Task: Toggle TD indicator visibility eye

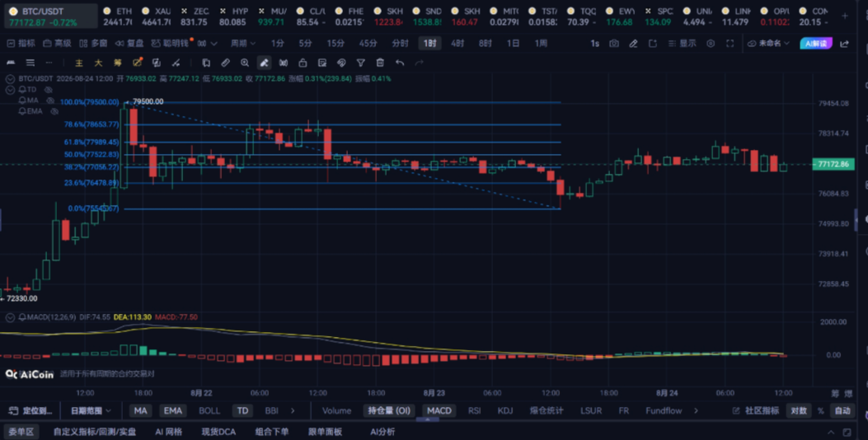Action: (48, 90)
